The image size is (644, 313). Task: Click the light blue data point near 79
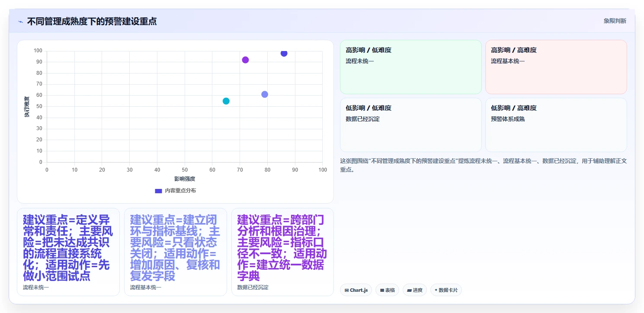(x=265, y=94)
